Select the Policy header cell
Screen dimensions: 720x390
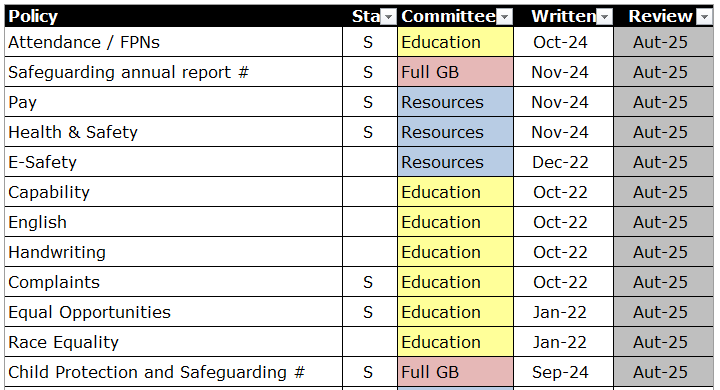click(x=174, y=16)
